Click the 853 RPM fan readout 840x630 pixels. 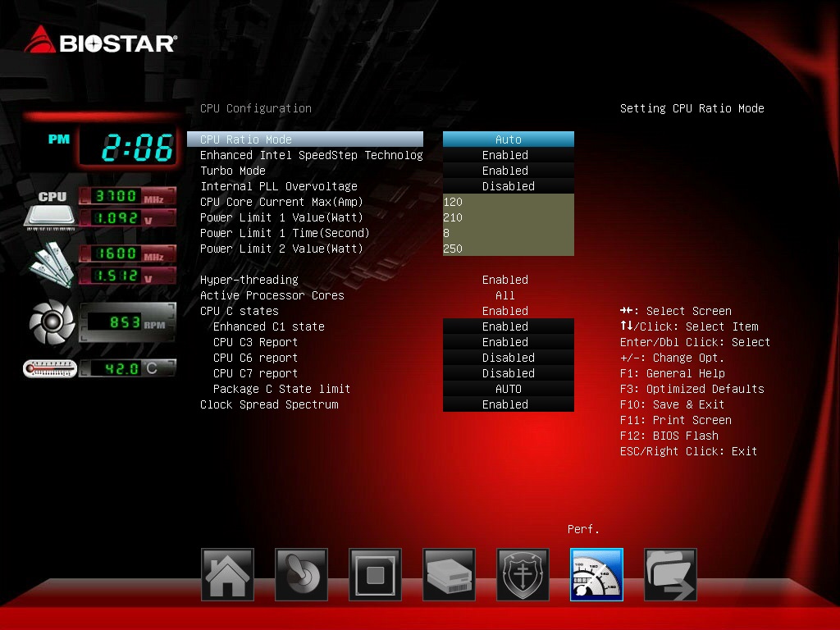pos(127,322)
